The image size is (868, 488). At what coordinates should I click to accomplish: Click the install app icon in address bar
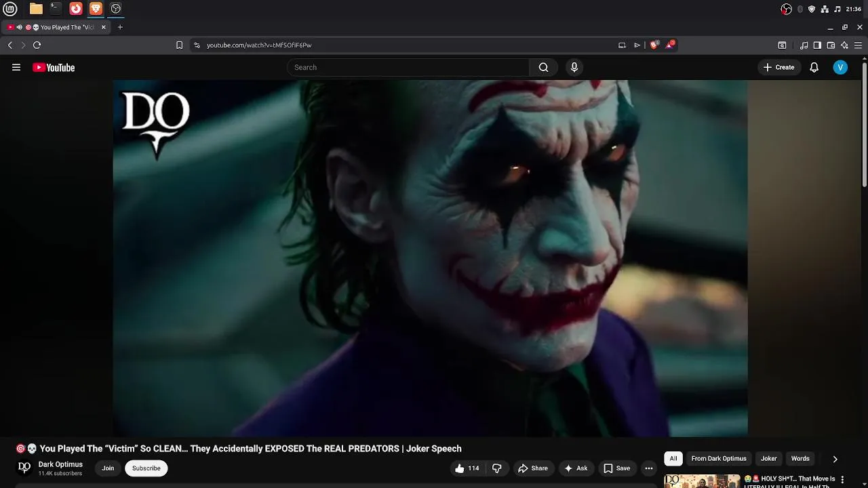click(622, 45)
